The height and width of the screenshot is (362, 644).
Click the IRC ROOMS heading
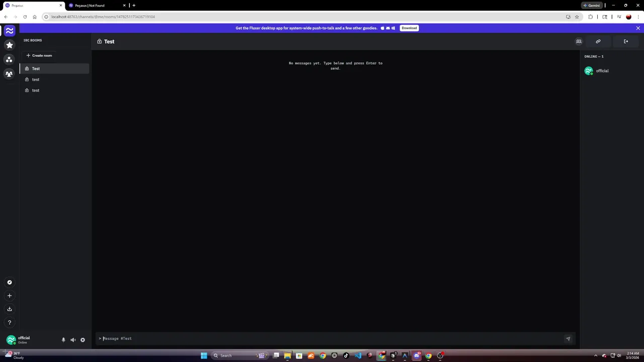33,40
